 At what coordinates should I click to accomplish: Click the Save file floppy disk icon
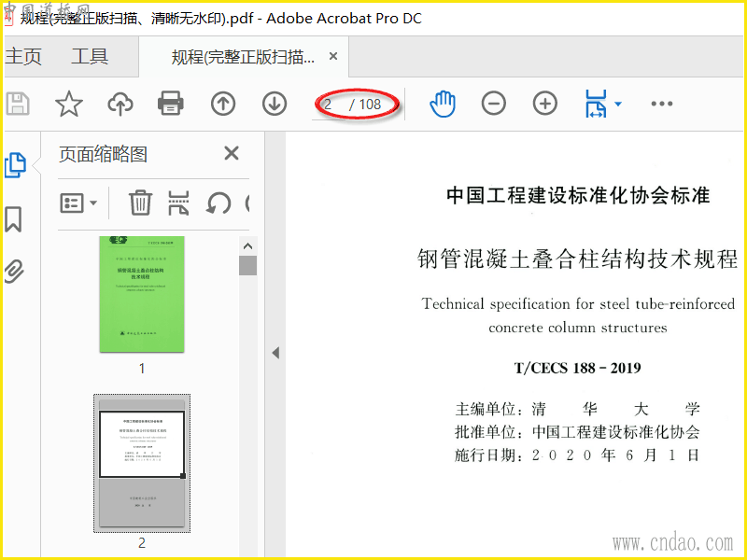pyautogui.click(x=18, y=104)
